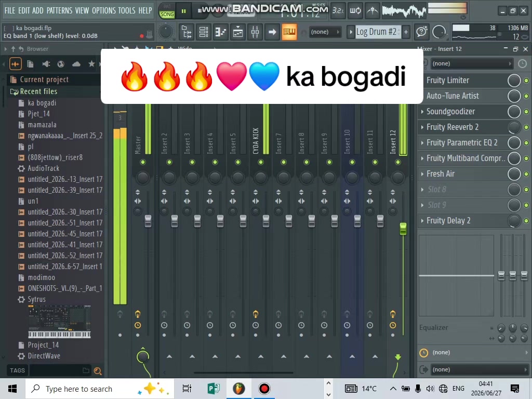
Task: Open the Browser speaker sounds tab icon
Action: click(x=46, y=64)
